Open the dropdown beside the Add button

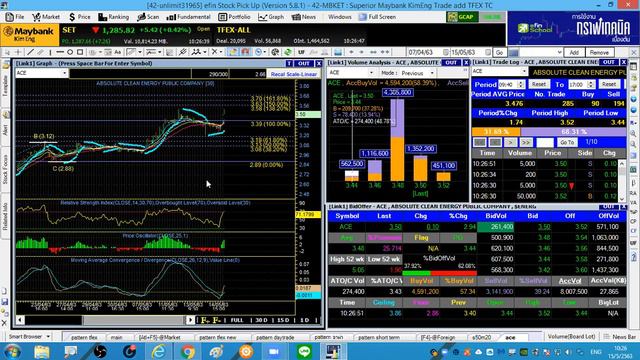point(559,52)
